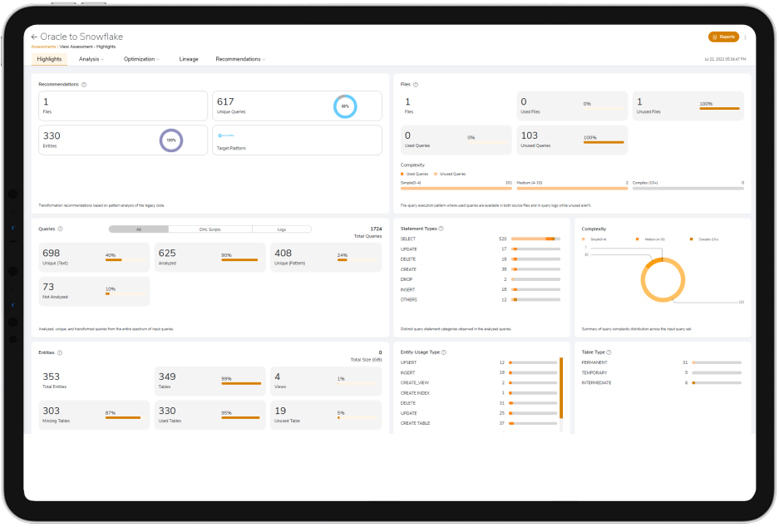
Task: Click the help icon beside Recommendations
Action: click(85, 84)
